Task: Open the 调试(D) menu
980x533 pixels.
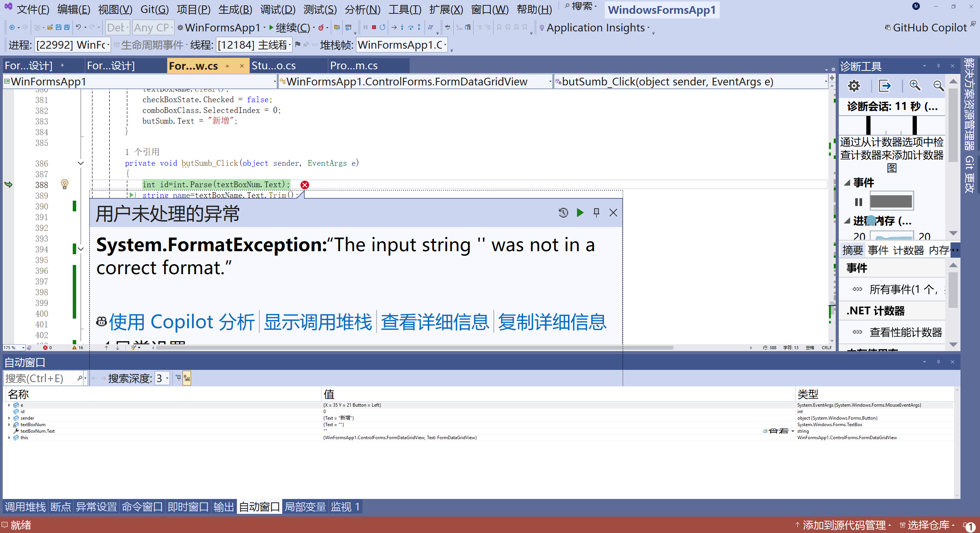Action: (278, 9)
